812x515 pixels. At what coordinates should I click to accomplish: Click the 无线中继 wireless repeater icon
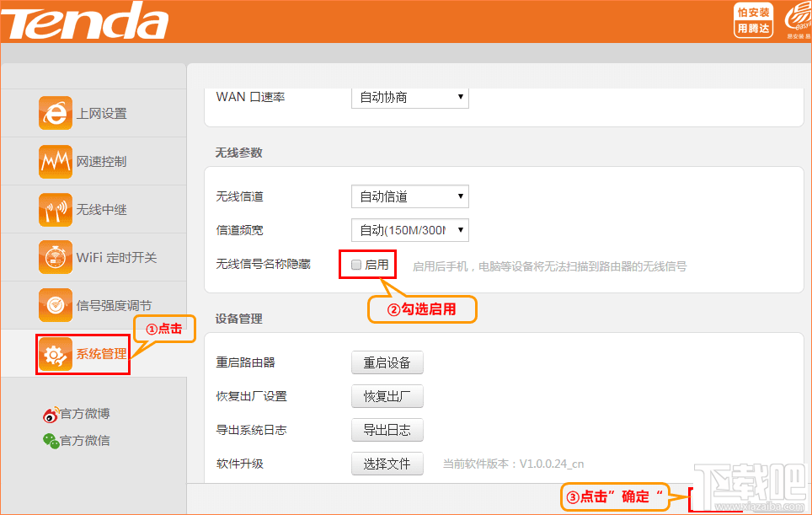(54, 209)
